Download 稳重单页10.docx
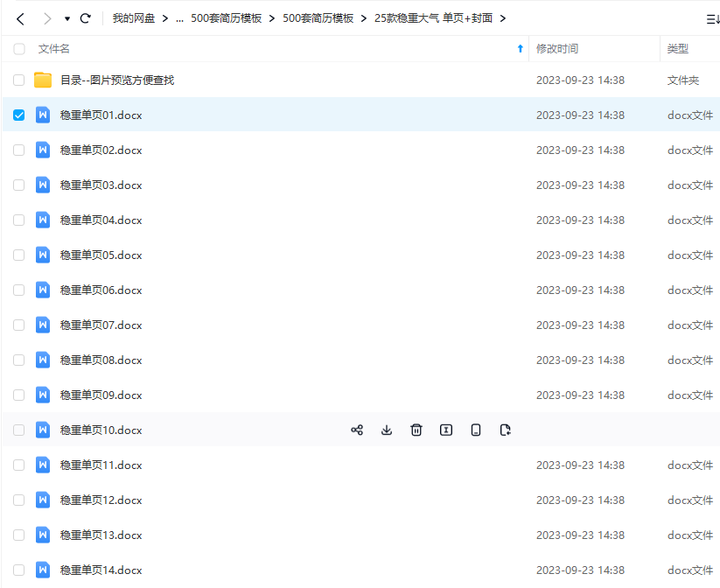Viewport: 720px width, 588px height. 387,430
